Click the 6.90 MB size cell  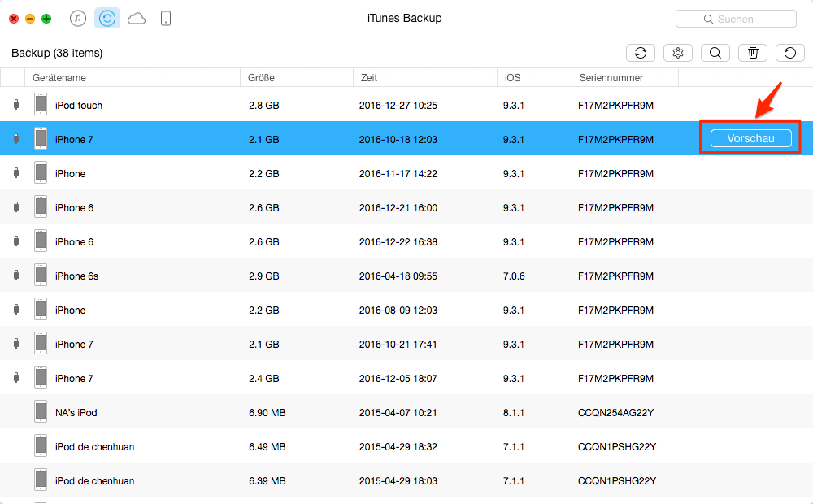[267, 413]
